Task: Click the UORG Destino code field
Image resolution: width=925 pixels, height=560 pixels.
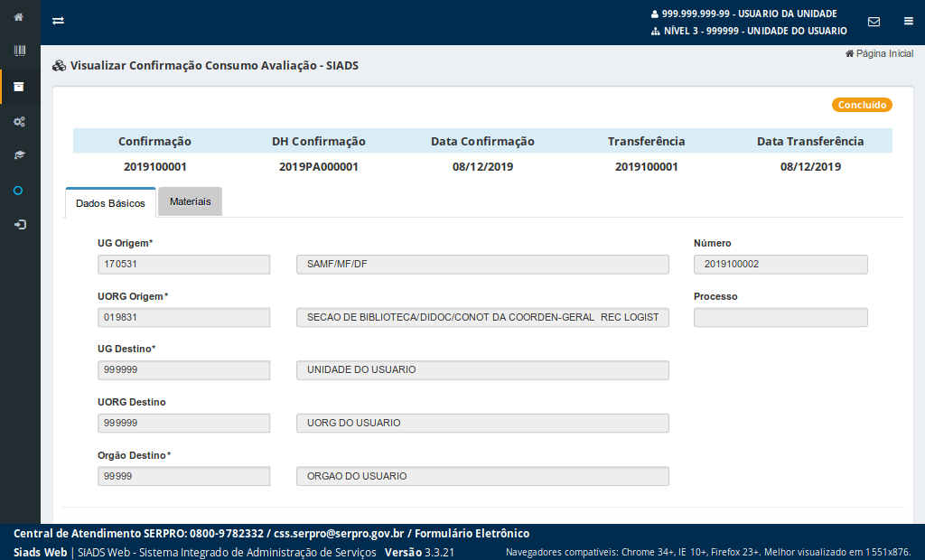Action: coord(184,423)
